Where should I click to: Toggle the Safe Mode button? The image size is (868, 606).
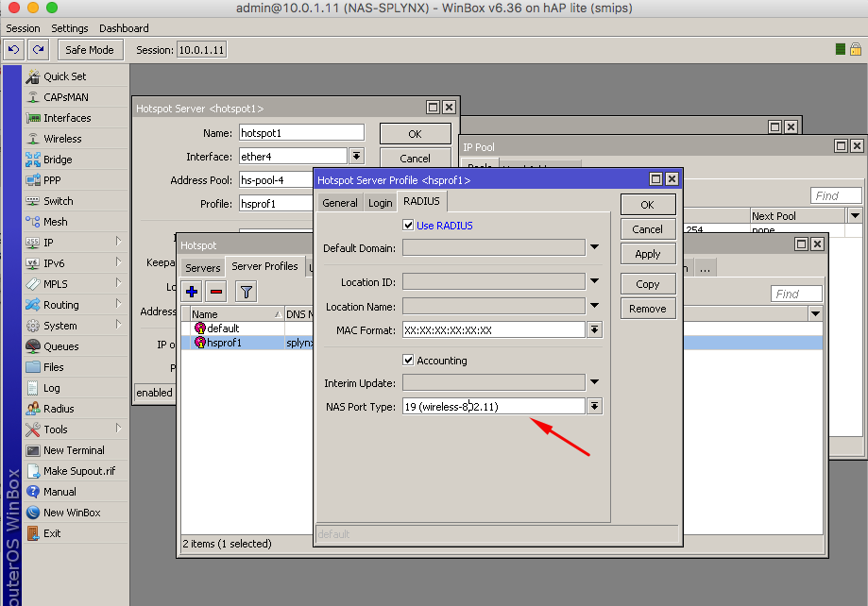(x=91, y=49)
